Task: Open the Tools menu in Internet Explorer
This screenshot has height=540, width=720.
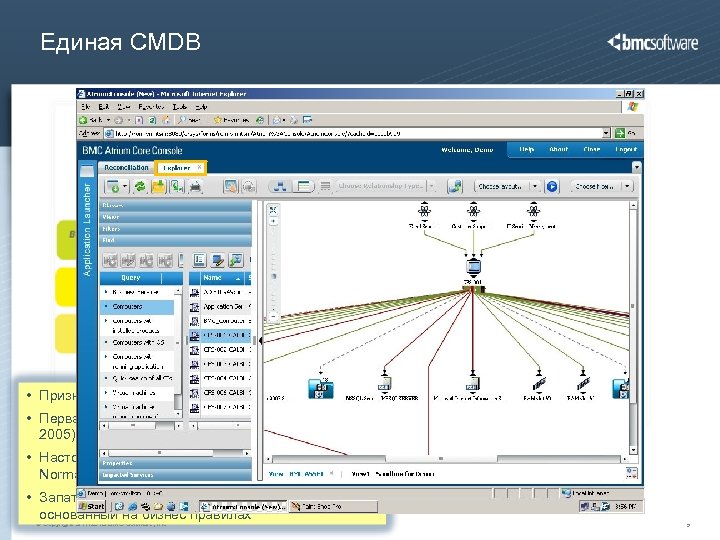Action: pos(180,107)
